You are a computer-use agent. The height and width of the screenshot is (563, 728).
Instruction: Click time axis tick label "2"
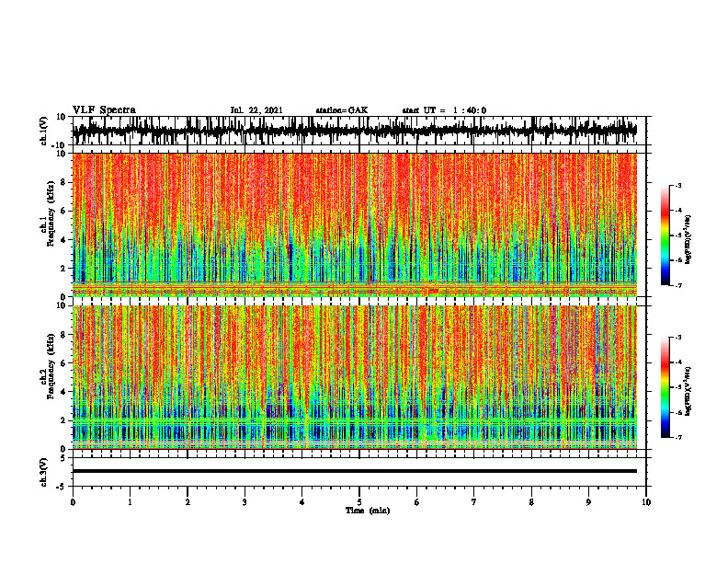(188, 502)
